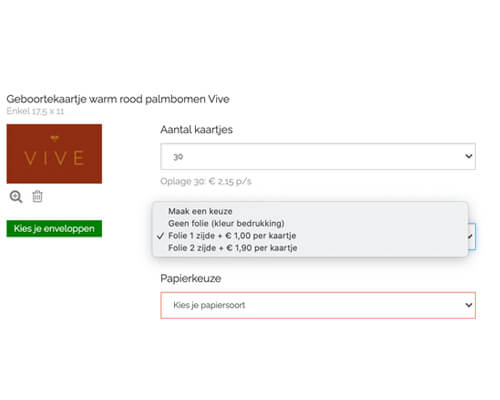Click the gold emblem on VIVE card

[x=54, y=138]
